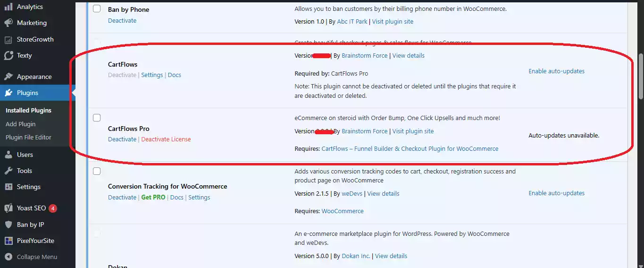
Task: Open Conversion Tracking Docs link
Action: pos(177,197)
